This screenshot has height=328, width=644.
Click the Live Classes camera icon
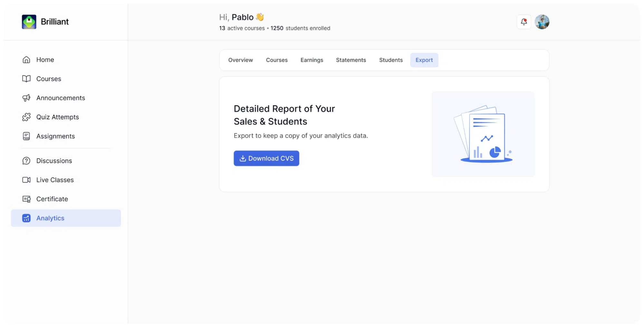pyautogui.click(x=26, y=180)
